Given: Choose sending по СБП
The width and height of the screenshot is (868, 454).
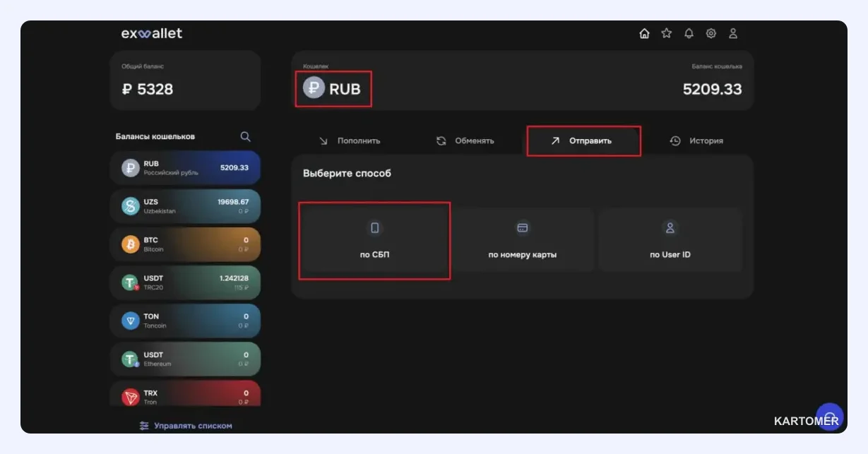Looking at the screenshot, I should [x=374, y=240].
